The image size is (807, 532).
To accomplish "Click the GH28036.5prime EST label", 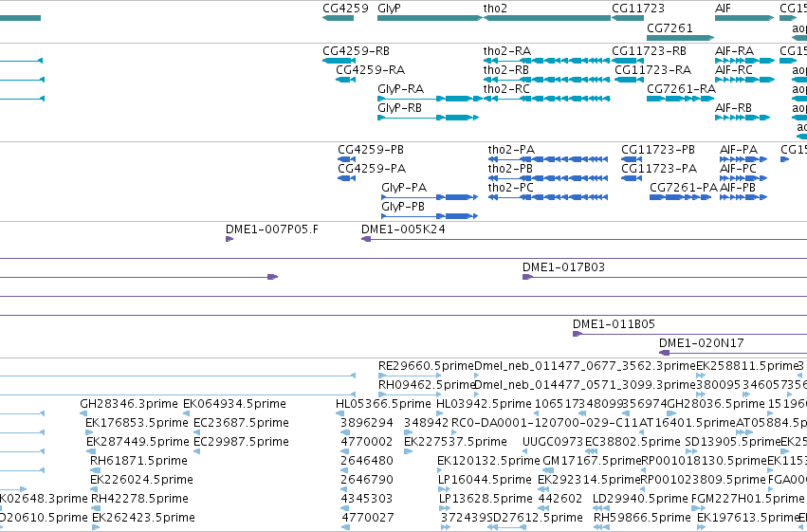I will 716,404.
